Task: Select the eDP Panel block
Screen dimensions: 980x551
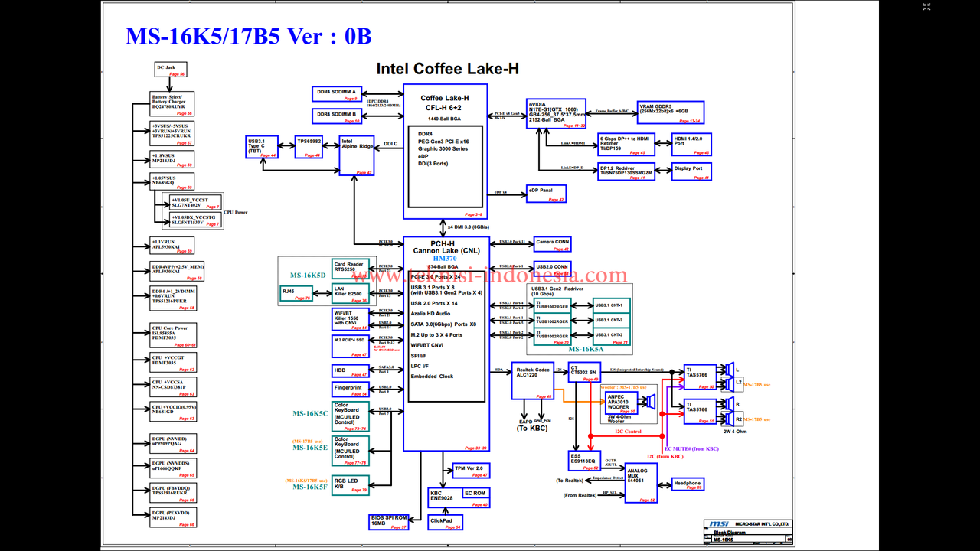Action: point(547,194)
